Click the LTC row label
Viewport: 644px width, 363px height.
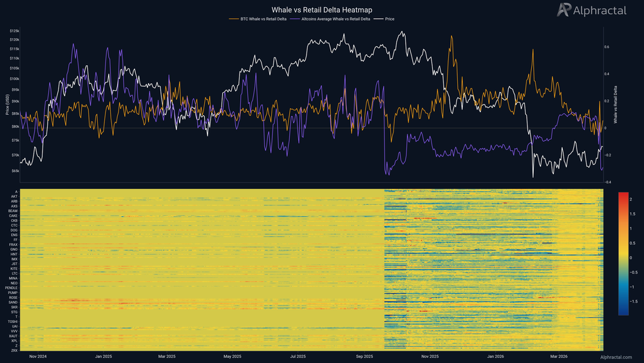click(x=14, y=273)
